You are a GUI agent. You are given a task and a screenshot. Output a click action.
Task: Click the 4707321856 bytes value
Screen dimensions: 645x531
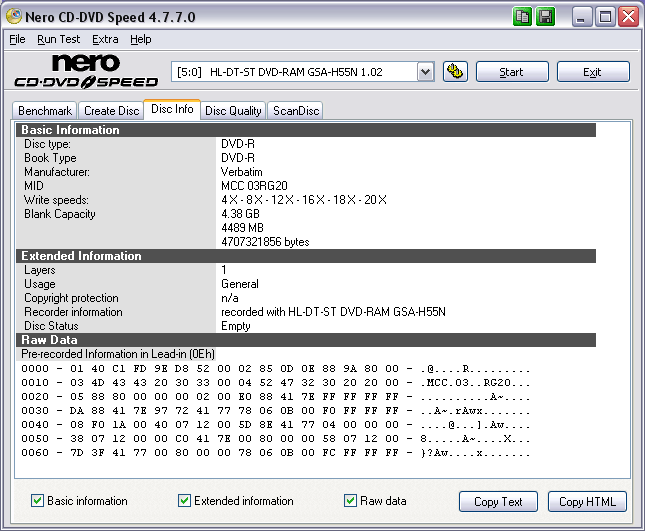coord(265,242)
